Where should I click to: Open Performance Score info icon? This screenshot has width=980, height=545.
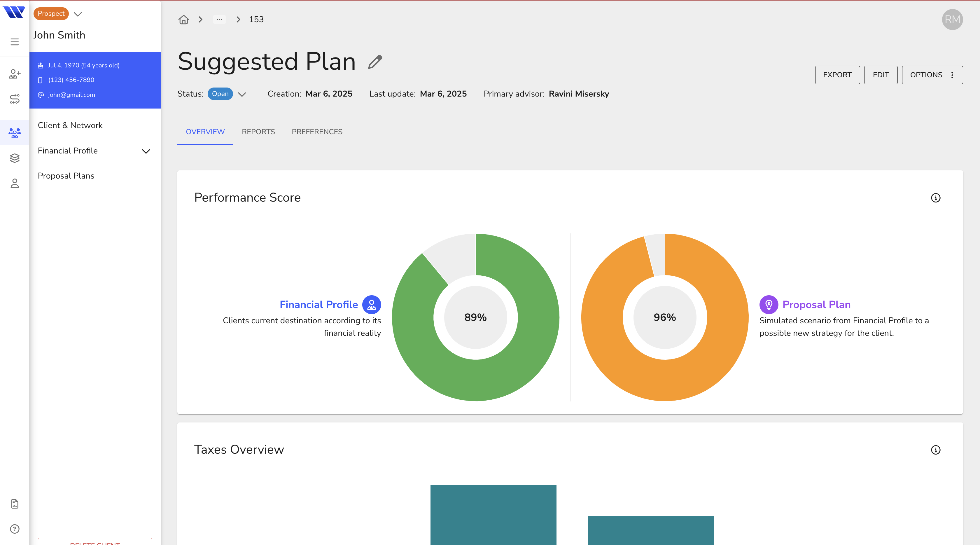pos(935,198)
